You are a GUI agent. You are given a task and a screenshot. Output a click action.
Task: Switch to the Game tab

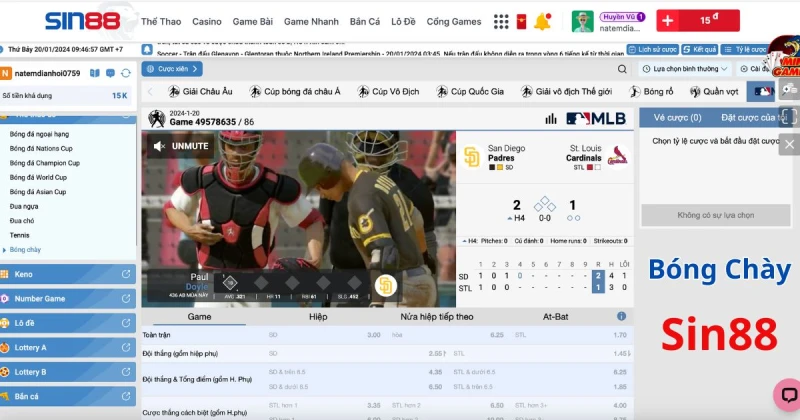[x=199, y=317]
